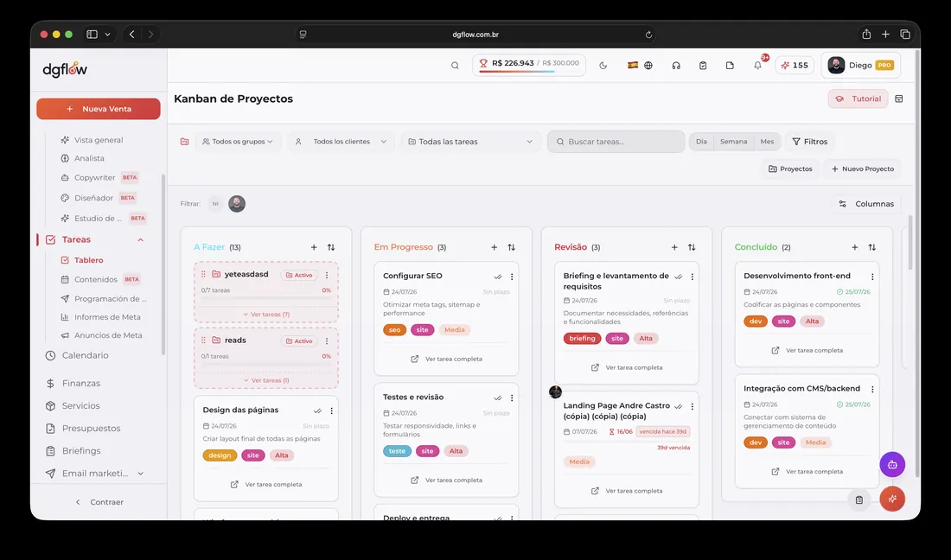Screen dimensions: 951x560
Task: Expand Ver tareas (1) in reads
Action: (x=266, y=380)
